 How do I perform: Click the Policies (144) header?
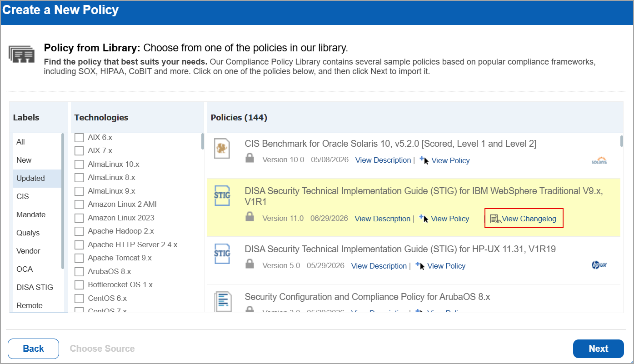point(239,118)
